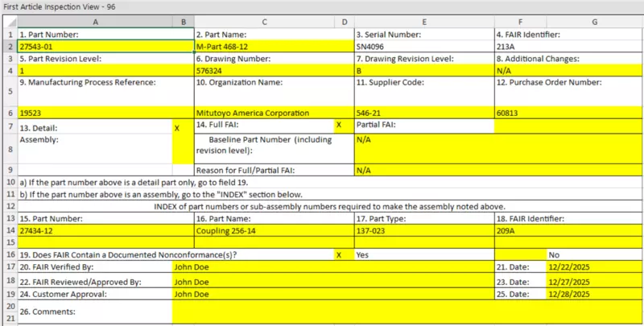Click the '17. Part Type:' label
Image resolution: width=644 pixels, height=326 pixels.
tap(381, 218)
